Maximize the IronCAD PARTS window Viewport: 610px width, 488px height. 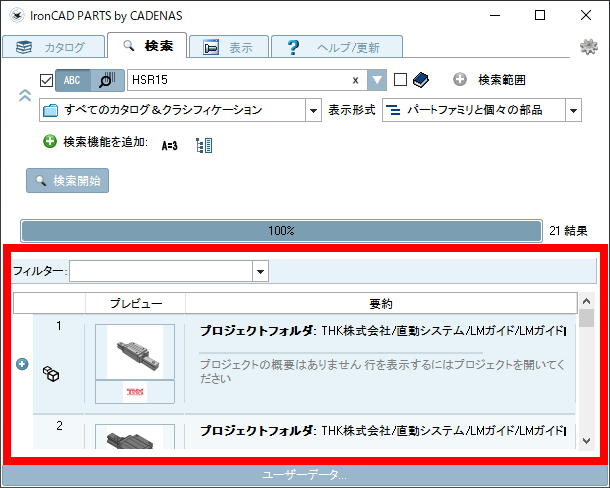coord(540,16)
